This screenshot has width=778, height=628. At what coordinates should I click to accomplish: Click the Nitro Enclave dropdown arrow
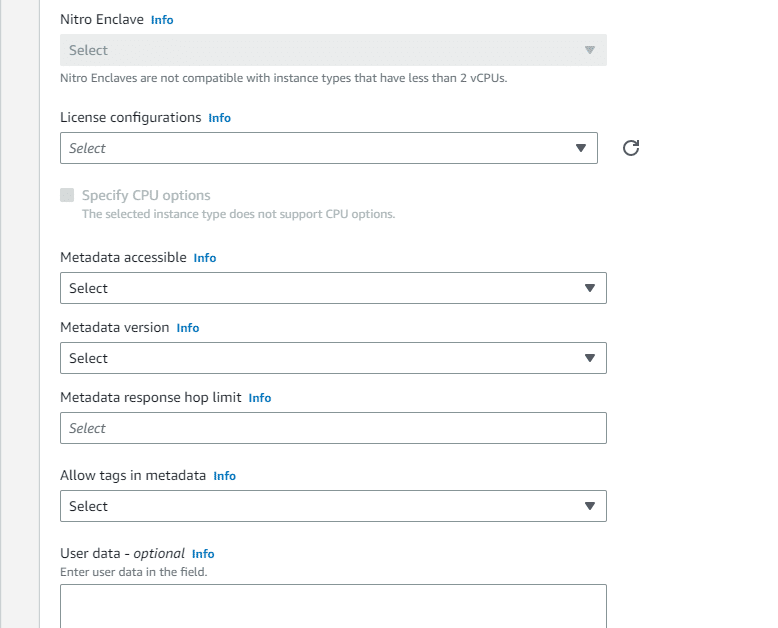589,50
